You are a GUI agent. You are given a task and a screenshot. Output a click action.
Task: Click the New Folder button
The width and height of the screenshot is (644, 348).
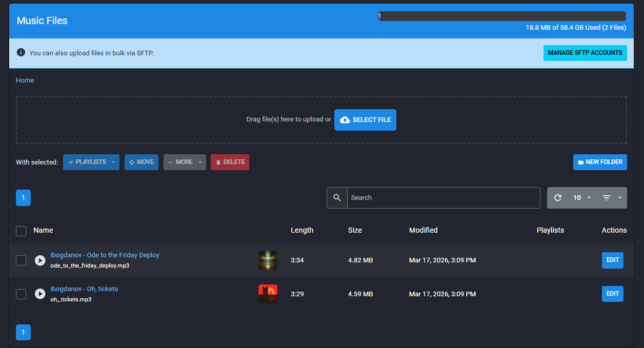click(600, 162)
